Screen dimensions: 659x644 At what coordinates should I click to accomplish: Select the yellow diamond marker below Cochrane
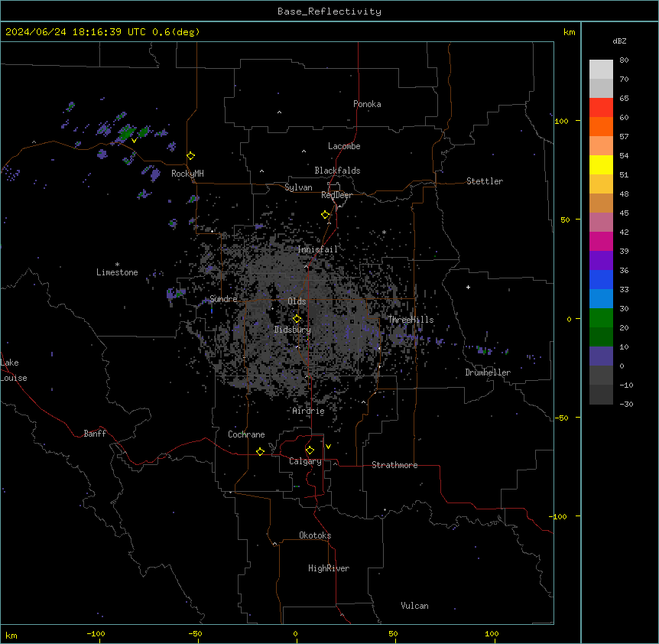pyautogui.click(x=260, y=451)
